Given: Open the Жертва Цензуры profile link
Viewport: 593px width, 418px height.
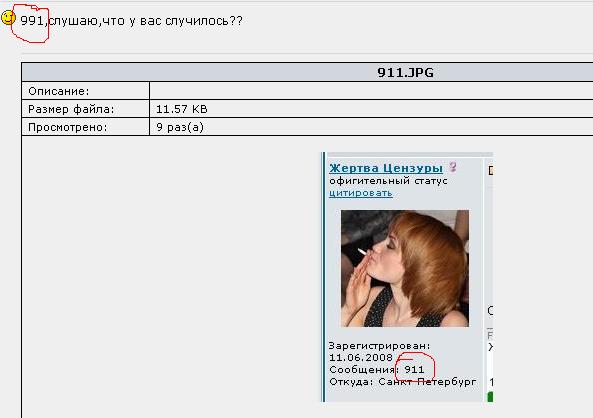Looking at the screenshot, I should tap(386, 168).
